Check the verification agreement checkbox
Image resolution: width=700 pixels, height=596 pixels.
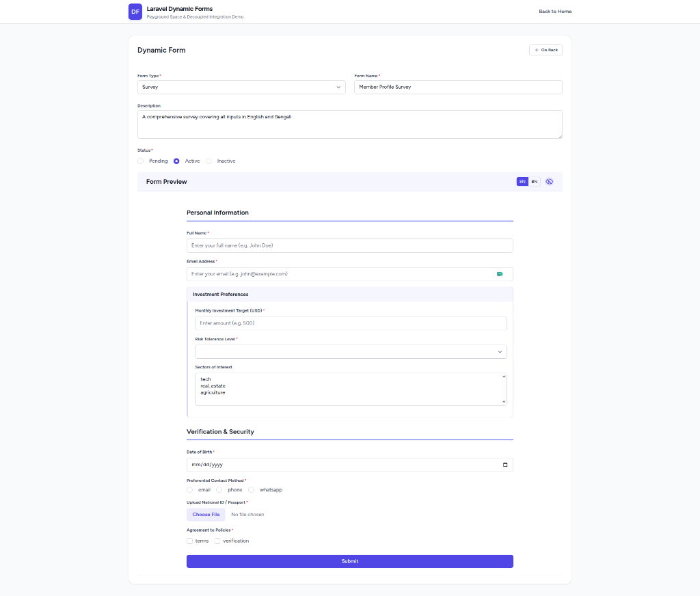pos(217,541)
